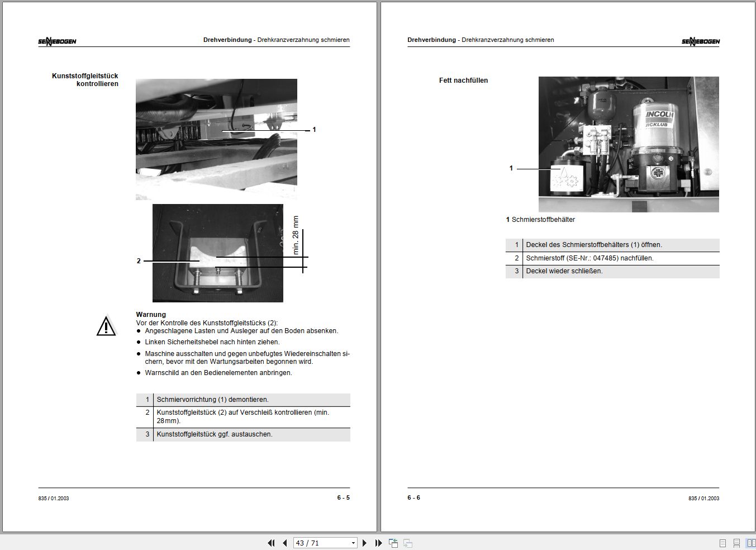Jump to the last page
This screenshot has width=756, height=550.
pyautogui.click(x=378, y=543)
